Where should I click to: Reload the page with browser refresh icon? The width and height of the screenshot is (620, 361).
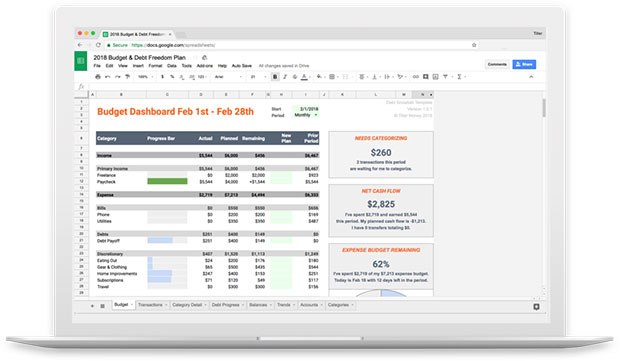click(x=98, y=45)
